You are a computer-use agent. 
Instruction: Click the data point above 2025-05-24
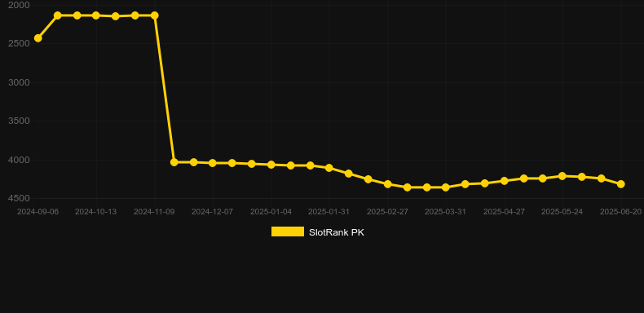(562, 176)
